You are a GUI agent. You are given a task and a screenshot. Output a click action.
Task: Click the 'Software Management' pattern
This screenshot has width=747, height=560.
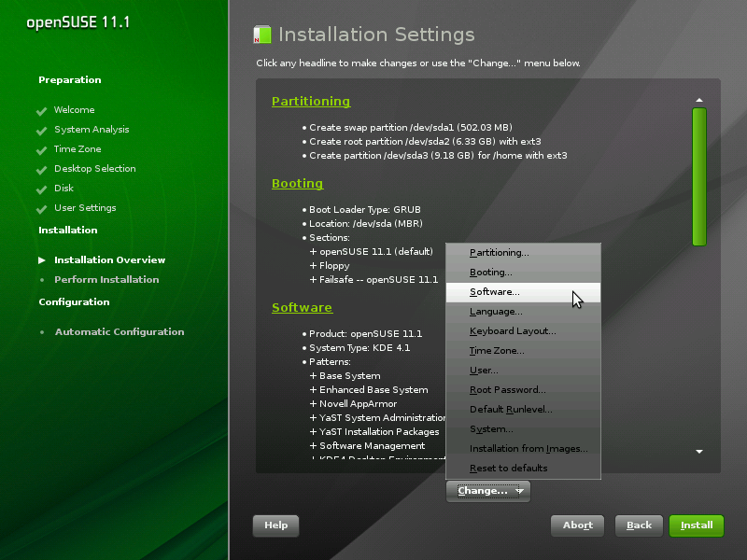(372, 446)
